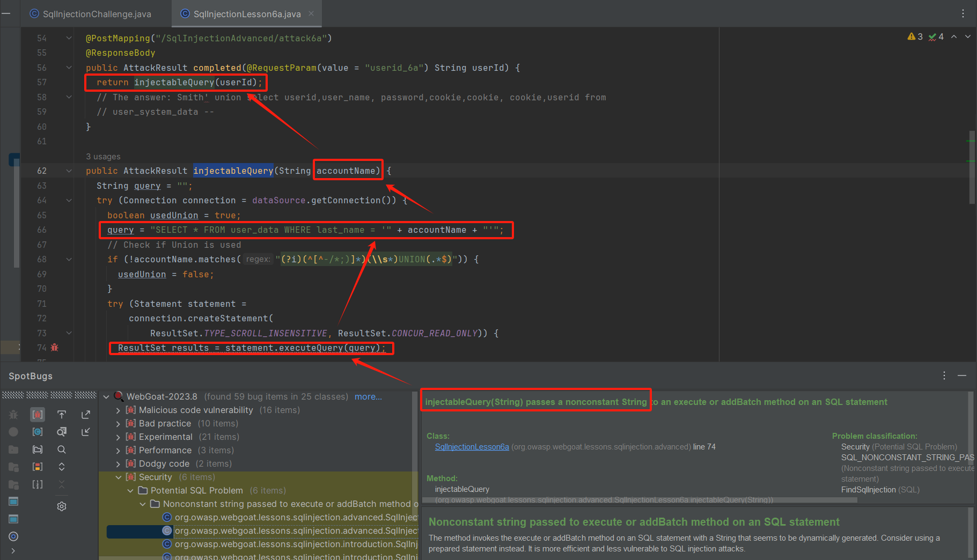The width and height of the screenshot is (977, 560).
Task: Fold the if block at line 68
Action: 69,259
